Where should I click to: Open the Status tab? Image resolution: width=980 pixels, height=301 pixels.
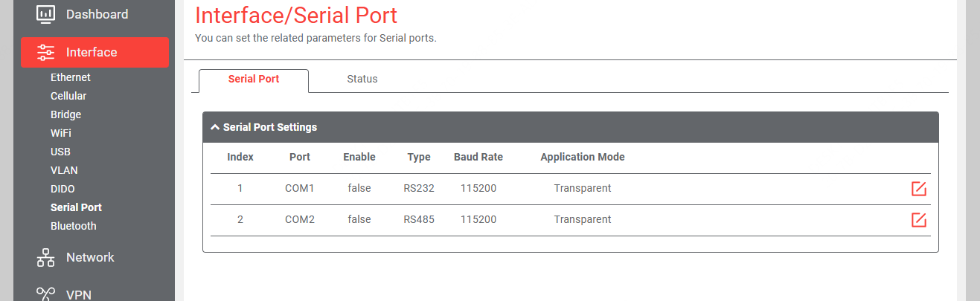pyautogui.click(x=362, y=79)
